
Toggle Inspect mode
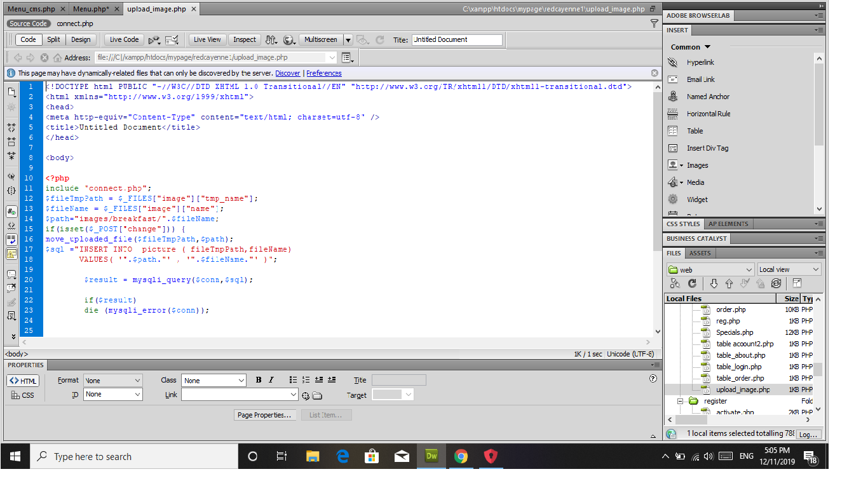tap(245, 39)
